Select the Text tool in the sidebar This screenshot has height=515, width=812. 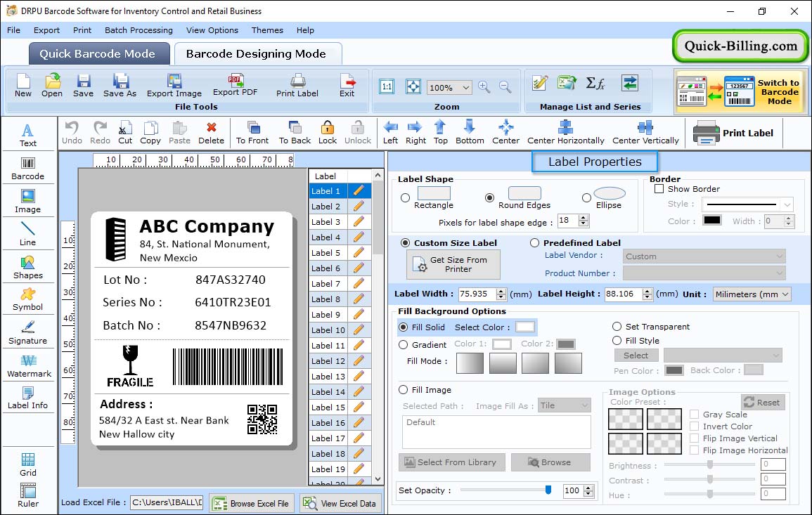pyautogui.click(x=28, y=135)
